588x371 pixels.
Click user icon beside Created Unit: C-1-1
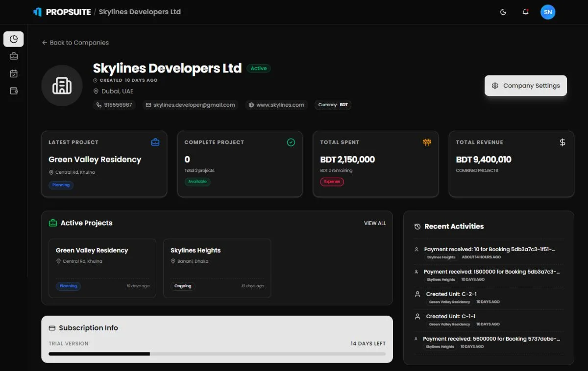point(417,317)
